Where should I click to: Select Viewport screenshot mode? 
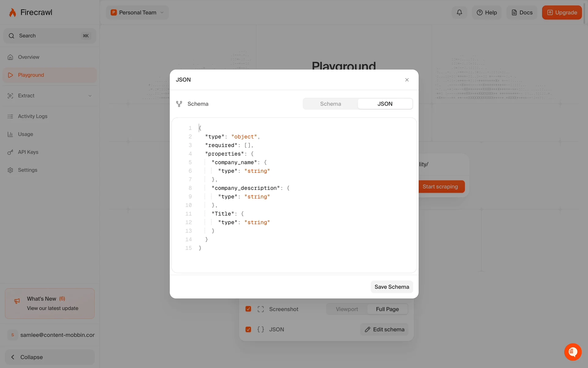tap(347, 309)
